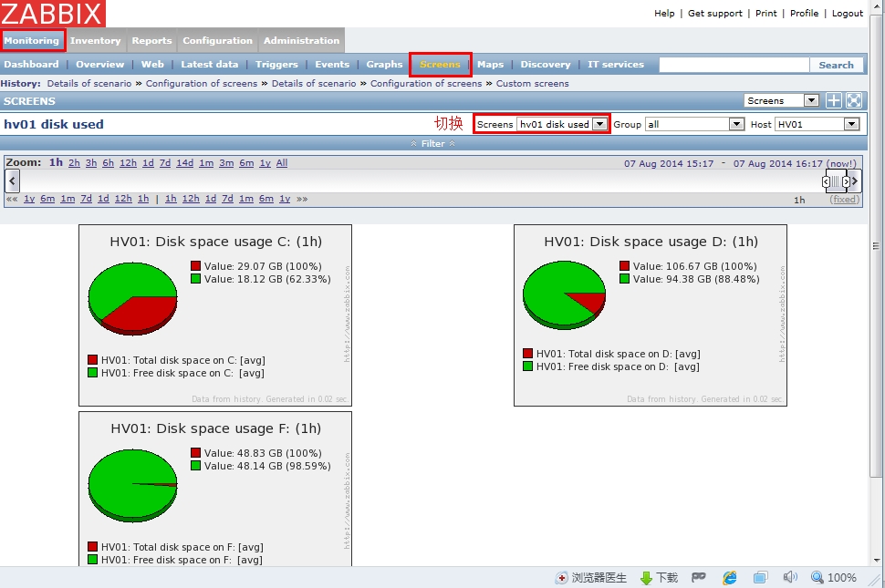Click the search input field
This screenshot has height=588, width=885.
734,65
